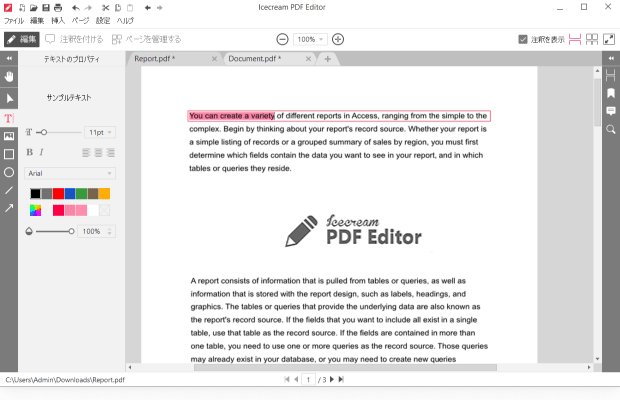Enter fullscreen mode icon

[609, 39]
